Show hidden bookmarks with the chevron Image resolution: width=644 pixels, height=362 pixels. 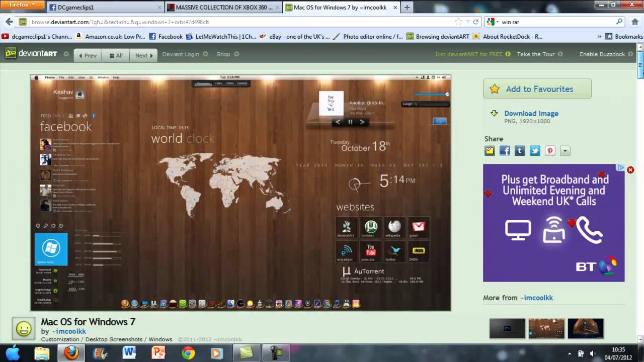[599, 37]
